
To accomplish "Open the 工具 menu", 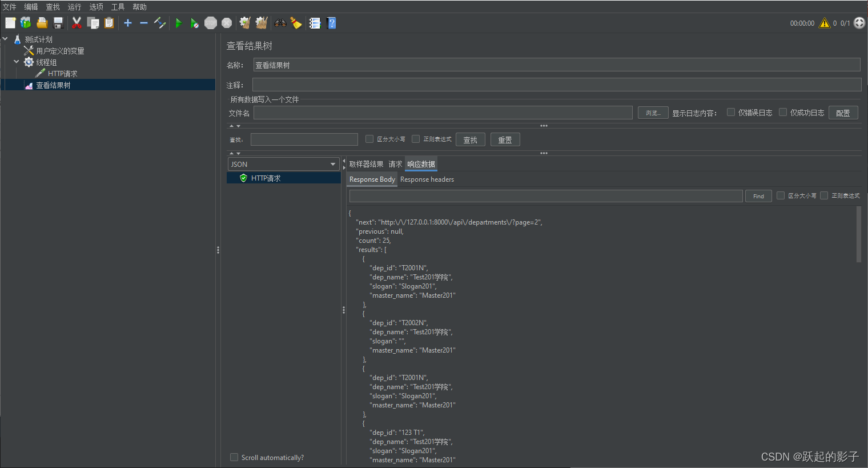I will [x=118, y=7].
